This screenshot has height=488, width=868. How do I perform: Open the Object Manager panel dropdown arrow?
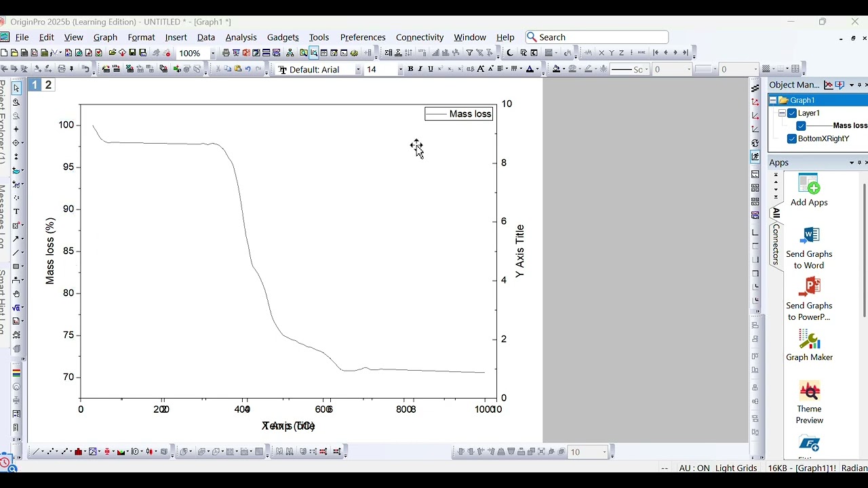point(852,85)
